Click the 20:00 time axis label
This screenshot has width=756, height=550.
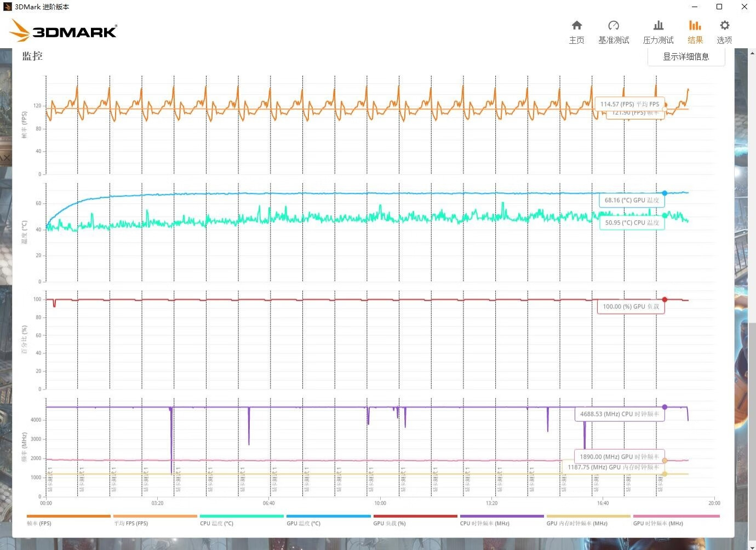pyautogui.click(x=714, y=503)
